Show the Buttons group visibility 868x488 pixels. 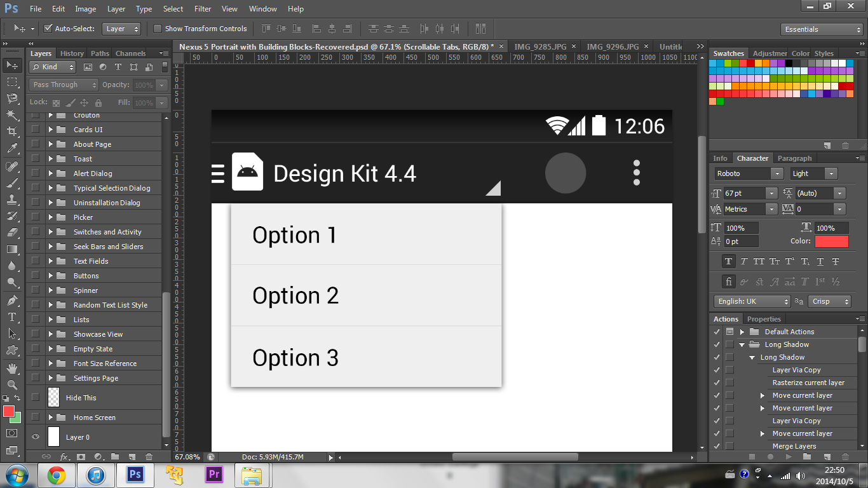point(36,276)
